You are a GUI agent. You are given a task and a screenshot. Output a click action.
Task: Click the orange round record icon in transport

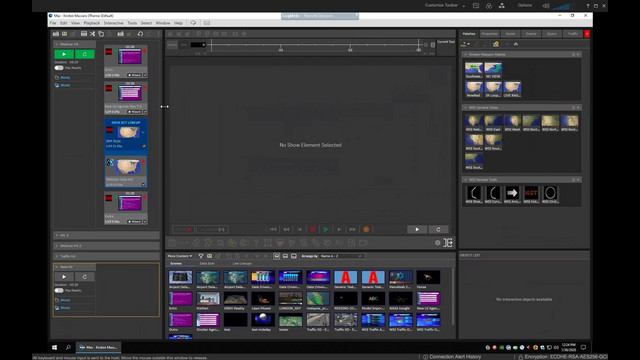coord(366,229)
